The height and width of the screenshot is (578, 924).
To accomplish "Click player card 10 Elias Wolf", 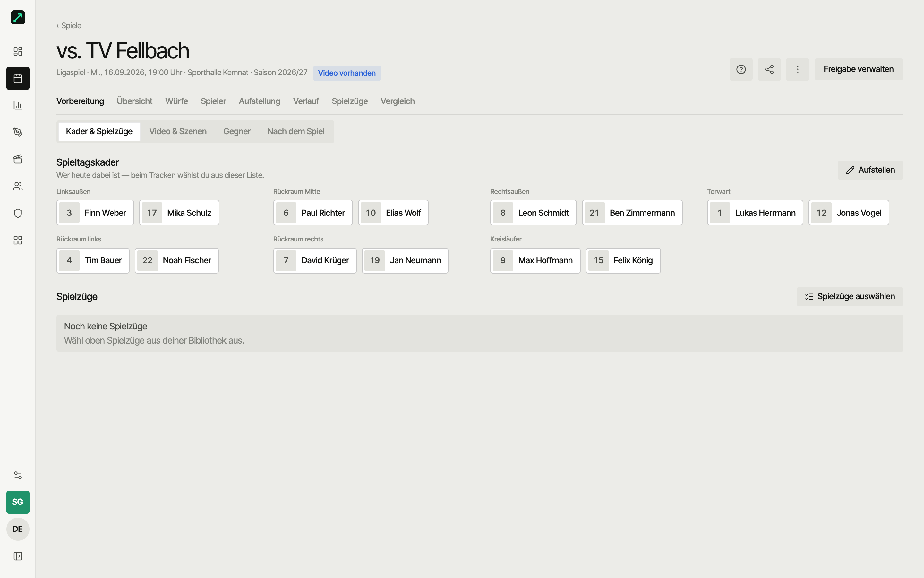I will click(x=393, y=213).
